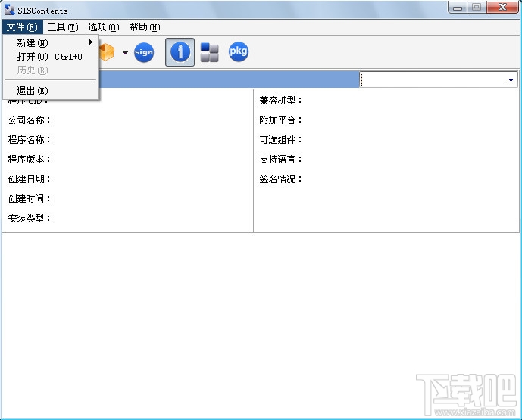Click the 签名情况 label

[280, 179]
